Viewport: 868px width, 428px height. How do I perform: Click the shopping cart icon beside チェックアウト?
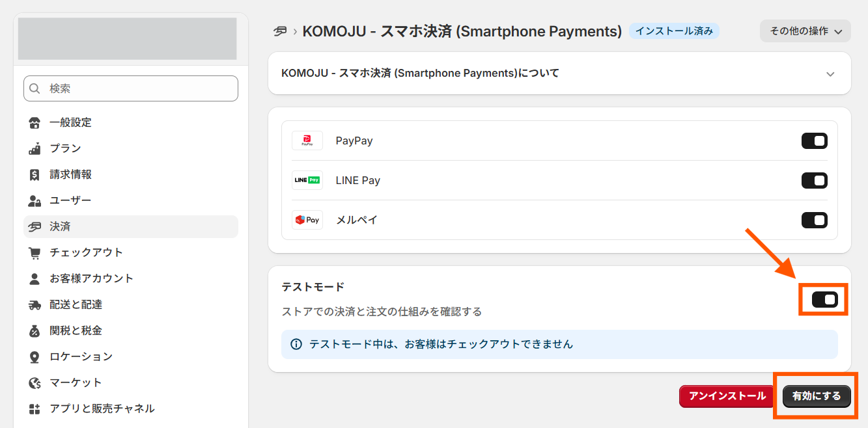(x=35, y=253)
